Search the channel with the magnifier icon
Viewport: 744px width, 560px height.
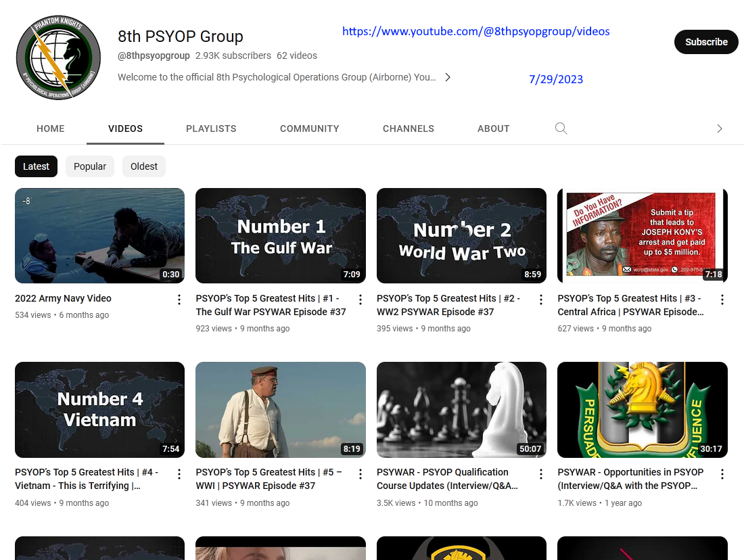tap(561, 129)
